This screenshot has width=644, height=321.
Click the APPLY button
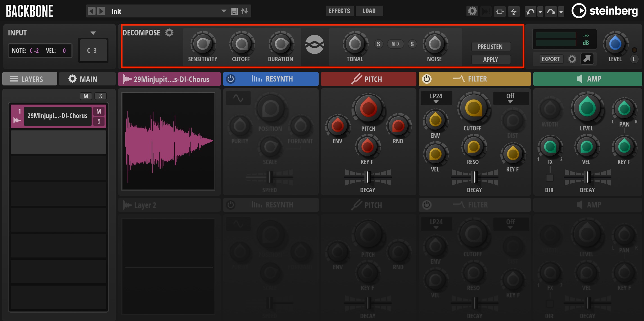(490, 60)
